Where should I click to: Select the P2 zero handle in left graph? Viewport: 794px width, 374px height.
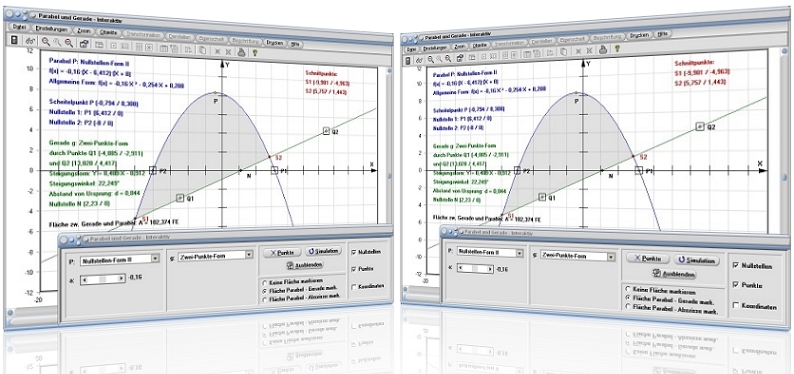[x=153, y=171]
